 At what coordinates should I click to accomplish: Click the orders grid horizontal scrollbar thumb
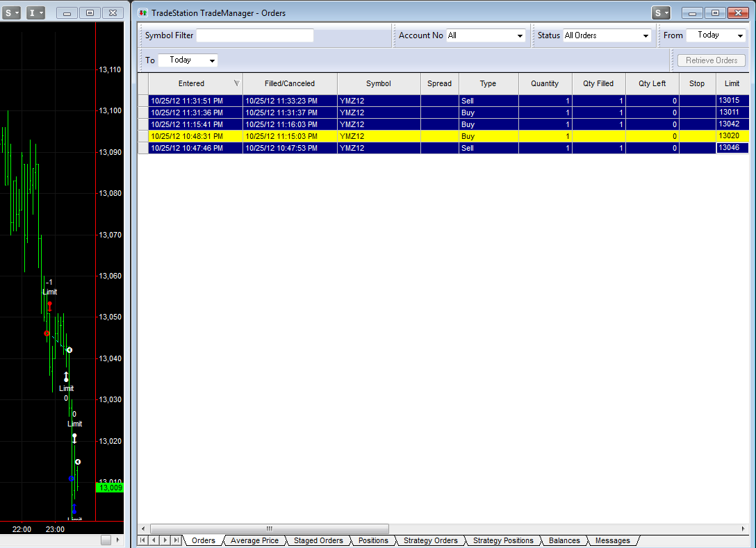270,529
